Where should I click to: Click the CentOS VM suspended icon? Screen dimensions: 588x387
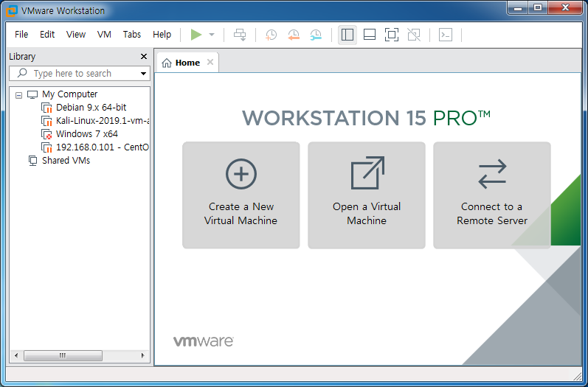coord(46,147)
